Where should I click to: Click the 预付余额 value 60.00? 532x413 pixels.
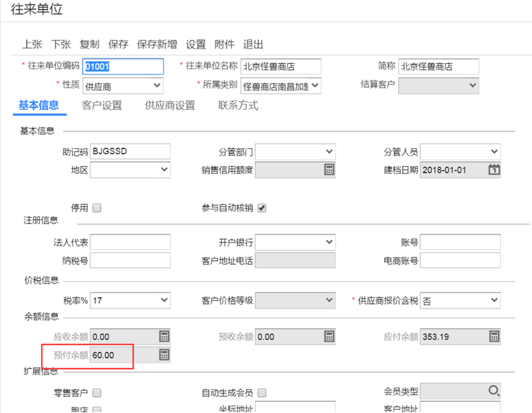coord(103,355)
